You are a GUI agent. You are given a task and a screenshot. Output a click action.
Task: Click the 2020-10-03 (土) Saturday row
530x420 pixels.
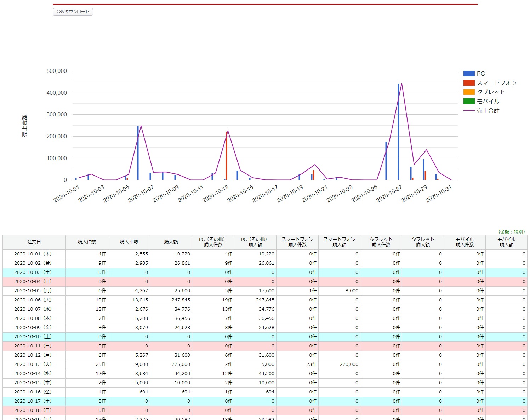coord(33,272)
